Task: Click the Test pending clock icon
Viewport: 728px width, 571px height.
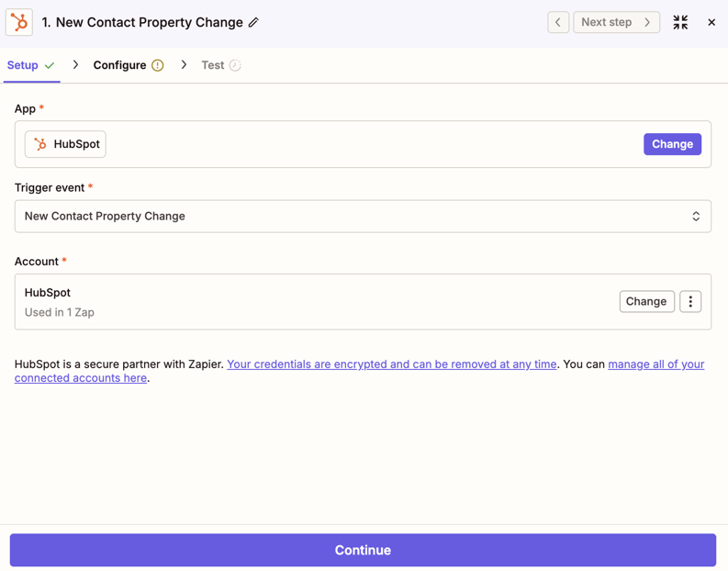Action: [x=235, y=65]
